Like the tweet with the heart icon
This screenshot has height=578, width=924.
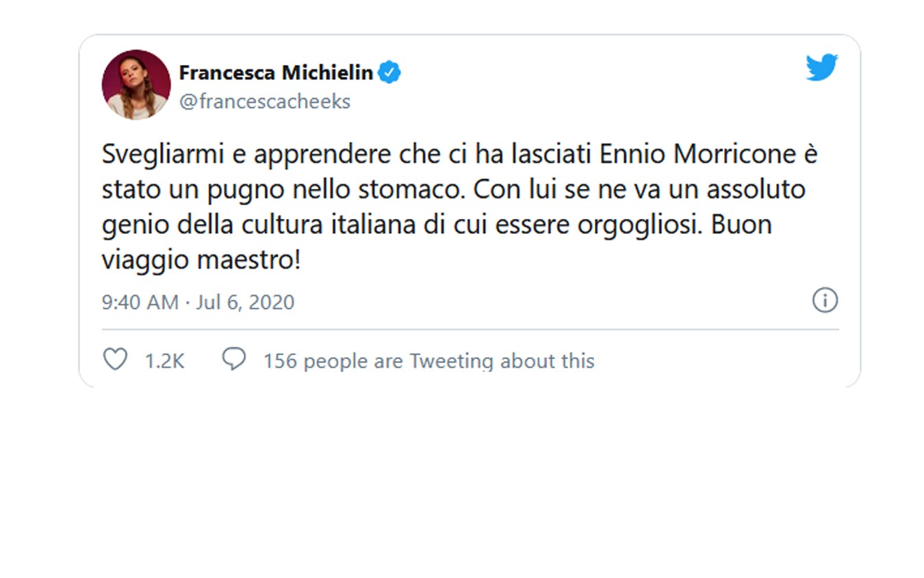115,359
